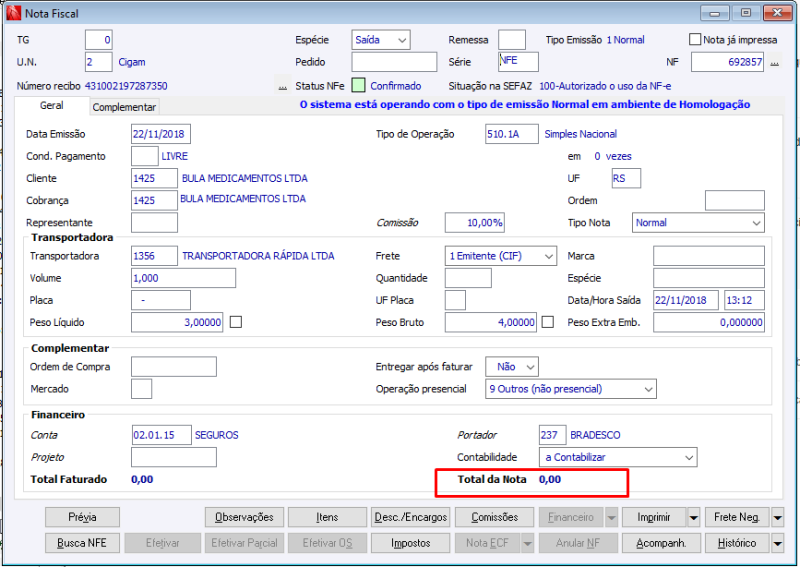Click the Data Saída date field
The height and width of the screenshot is (567, 800).
pyautogui.click(x=686, y=300)
